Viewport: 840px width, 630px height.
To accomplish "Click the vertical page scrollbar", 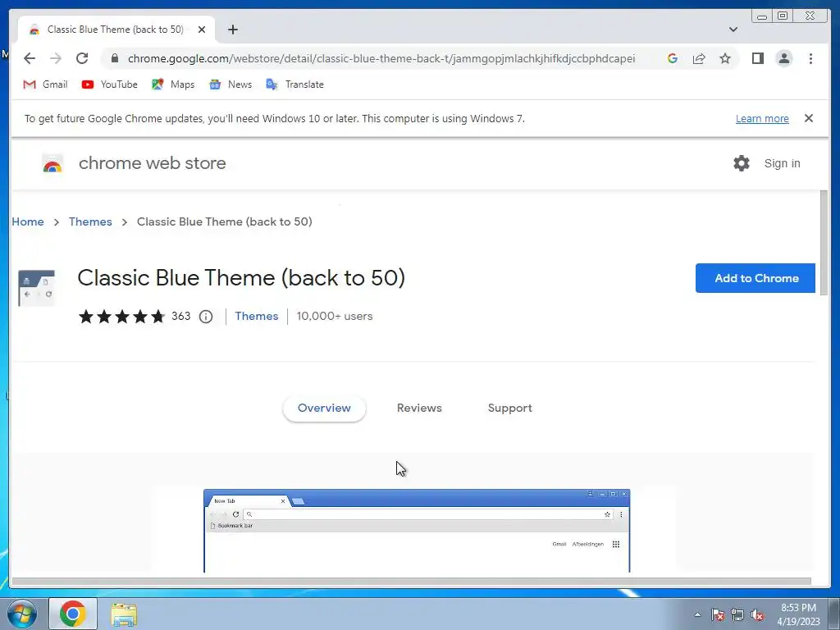I will [x=824, y=242].
